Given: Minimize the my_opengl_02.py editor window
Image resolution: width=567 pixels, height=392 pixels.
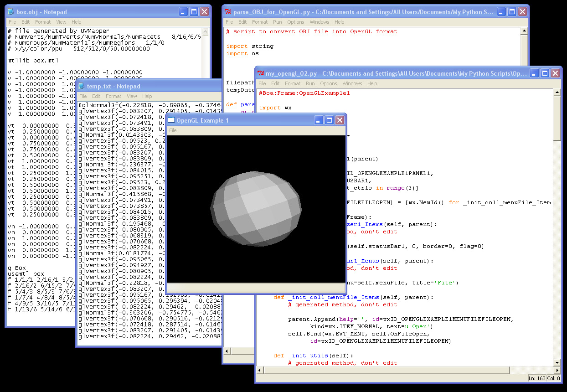Looking at the screenshot, I should 533,73.
